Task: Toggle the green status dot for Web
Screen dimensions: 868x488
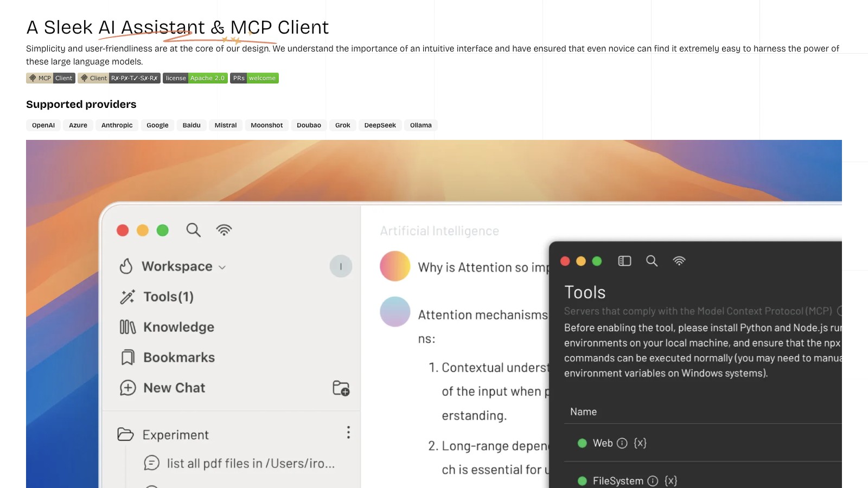Action: coord(582,444)
